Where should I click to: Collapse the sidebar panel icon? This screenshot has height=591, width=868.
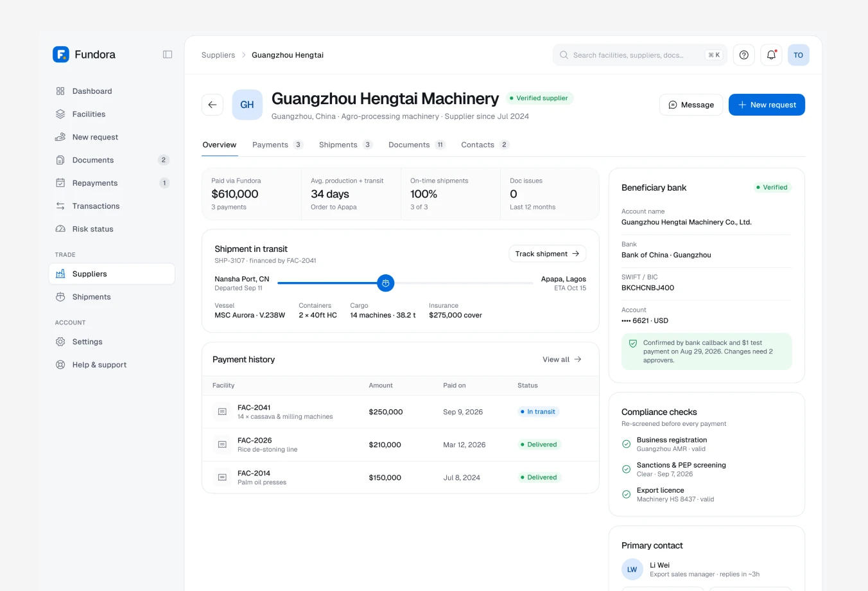(x=168, y=55)
